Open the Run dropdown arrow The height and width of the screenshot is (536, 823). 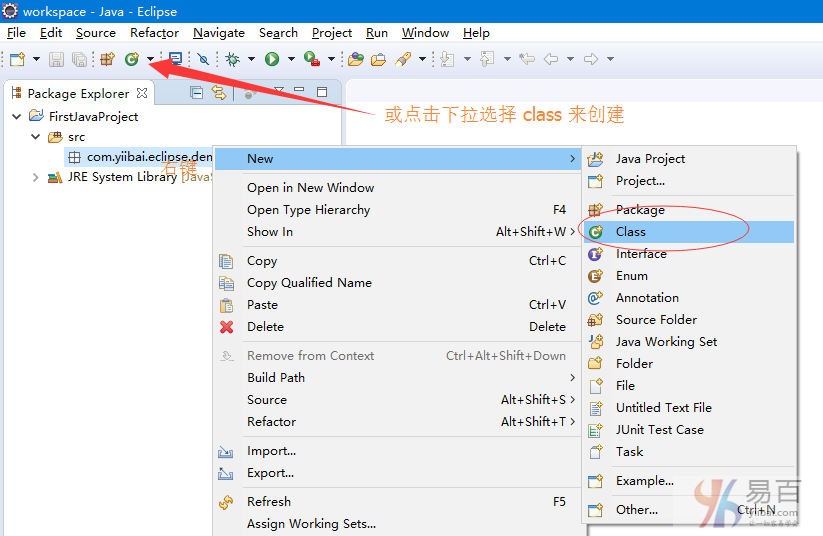click(291, 59)
